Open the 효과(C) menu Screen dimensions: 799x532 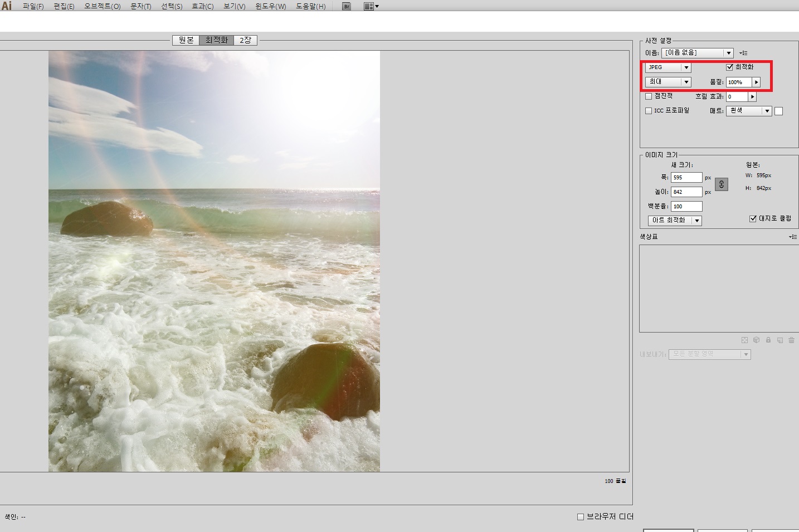click(202, 7)
